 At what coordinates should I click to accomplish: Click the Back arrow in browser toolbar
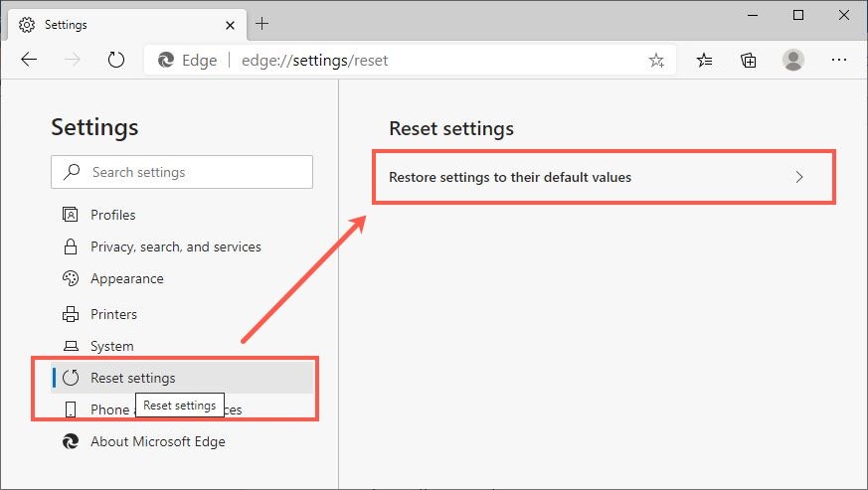click(29, 60)
